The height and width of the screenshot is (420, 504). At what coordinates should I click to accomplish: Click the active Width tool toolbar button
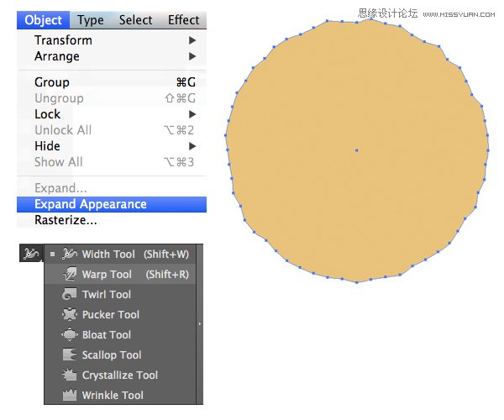[x=31, y=253]
